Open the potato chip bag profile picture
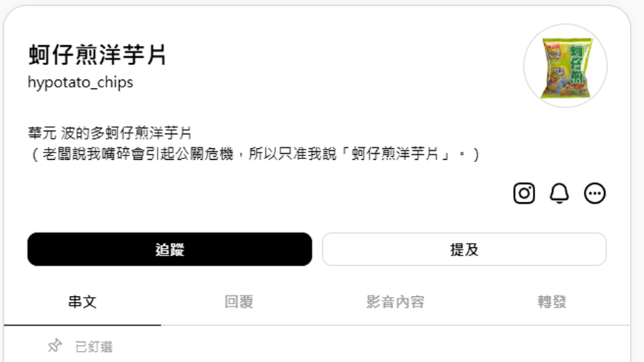Image resolution: width=644 pixels, height=362 pixels. click(566, 66)
